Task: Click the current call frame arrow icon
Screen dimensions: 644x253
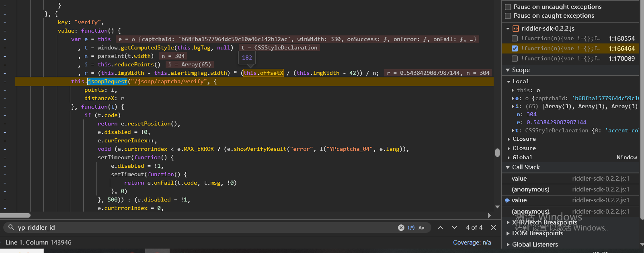Action: point(507,200)
